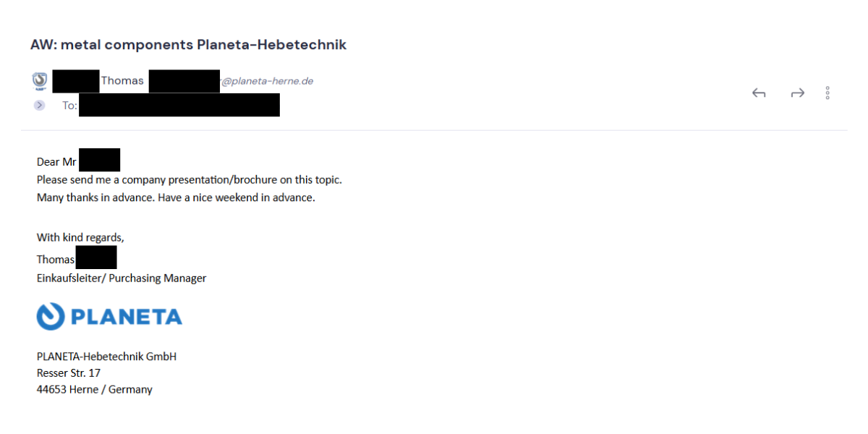Click the Thomas name in the signature

tap(56, 259)
